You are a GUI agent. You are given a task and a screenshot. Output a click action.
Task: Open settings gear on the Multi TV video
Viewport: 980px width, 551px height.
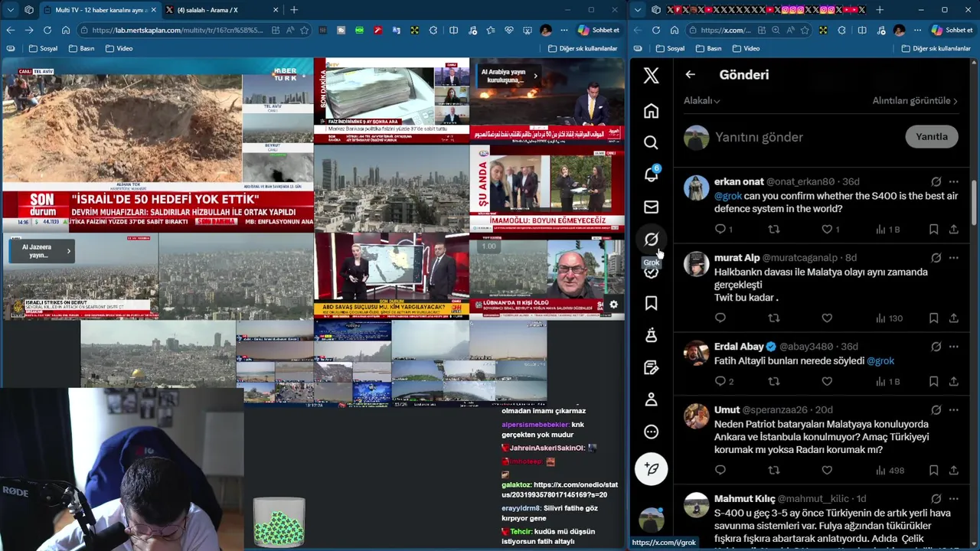pos(613,305)
